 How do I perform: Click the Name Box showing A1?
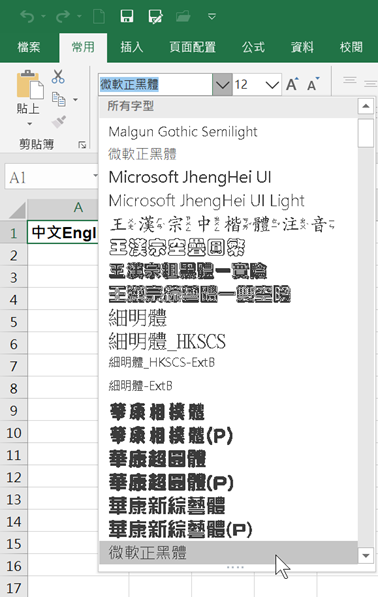coord(48,178)
